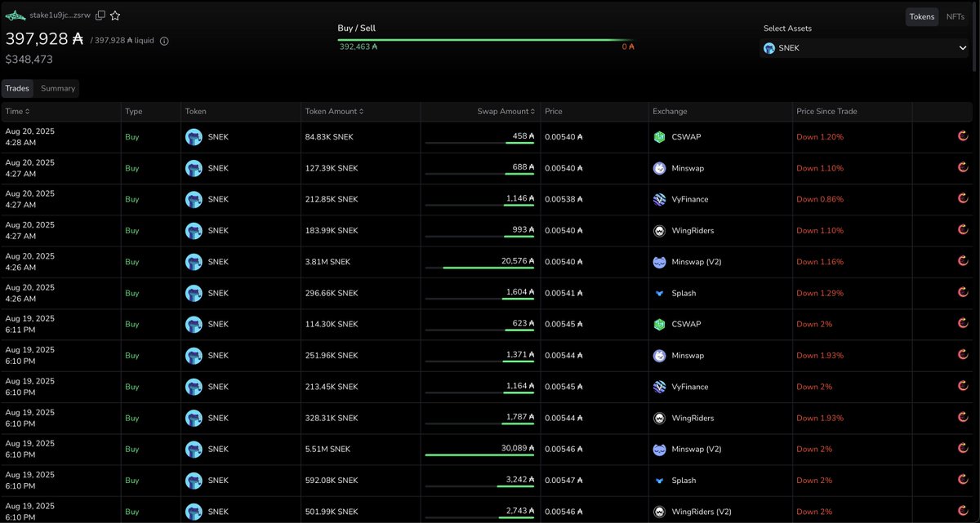Click refresh icon on CSWAP 458 ₳ row

963,137
